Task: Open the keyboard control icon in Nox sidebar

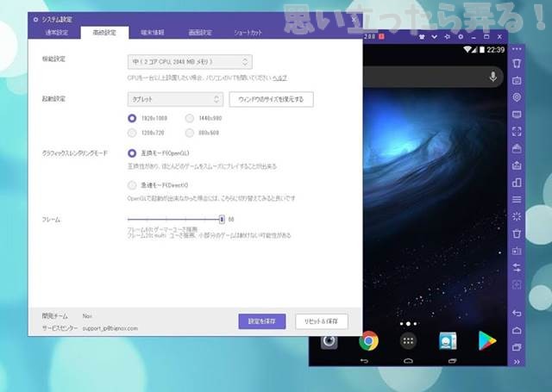Action: point(517,80)
